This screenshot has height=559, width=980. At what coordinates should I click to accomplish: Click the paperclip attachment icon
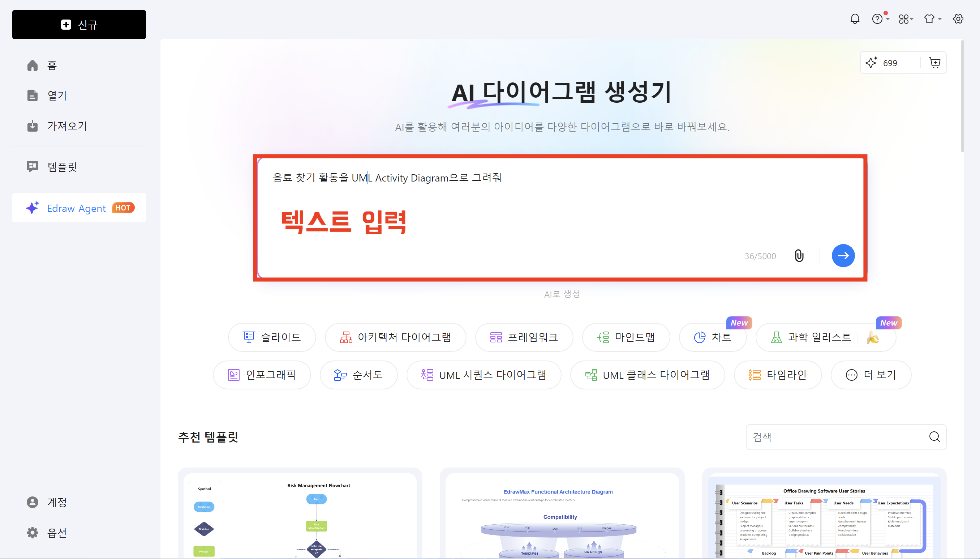pos(799,256)
